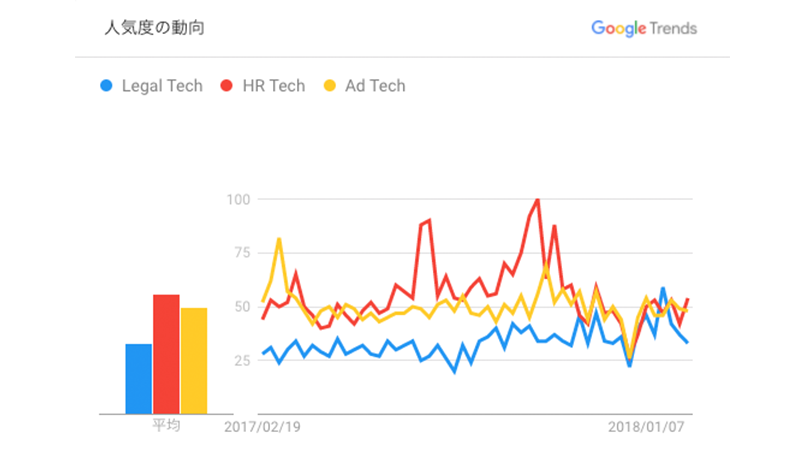800x450 pixels.
Task: Select the Legal Tech legend label
Action: pos(161,86)
